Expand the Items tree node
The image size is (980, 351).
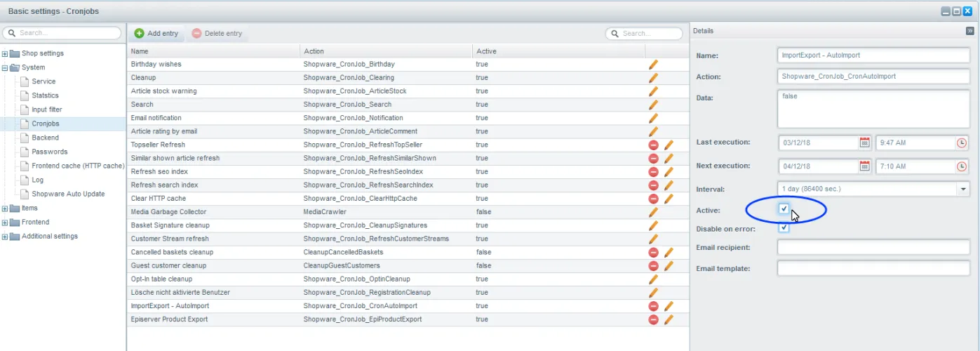(x=5, y=208)
